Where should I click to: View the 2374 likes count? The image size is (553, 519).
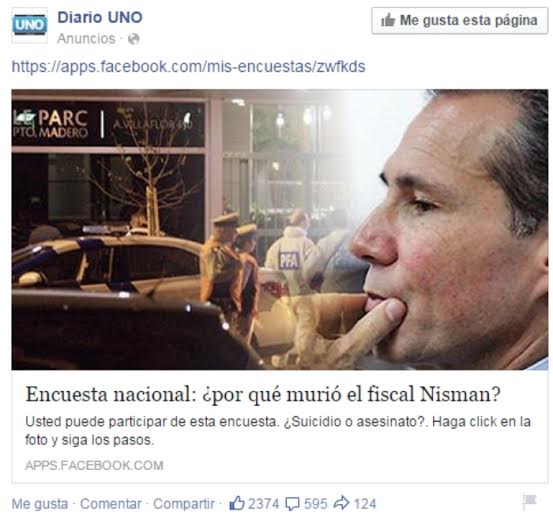tap(263, 504)
